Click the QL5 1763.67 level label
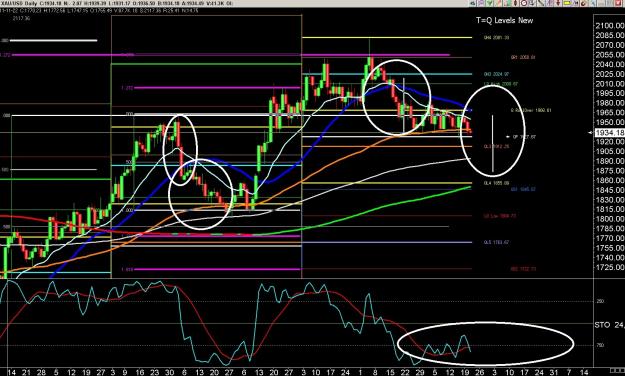This screenshot has width=625, height=376. pyautogui.click(x=496, y=242)
